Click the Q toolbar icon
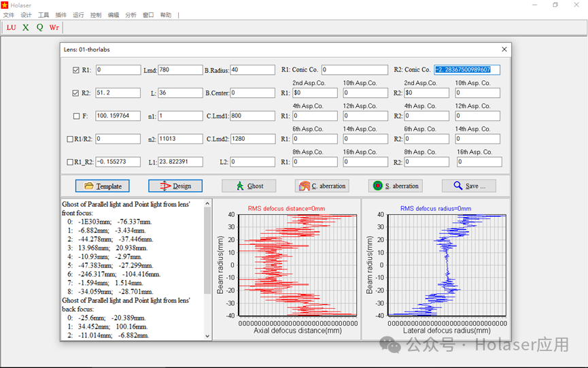The width and height of the screenshot is (588, 368). 39,27
